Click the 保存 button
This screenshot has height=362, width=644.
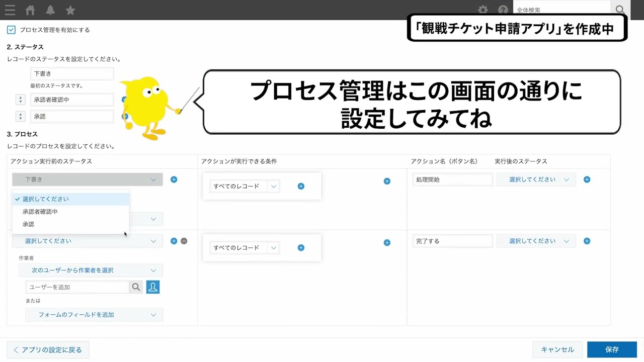pos(612,350)
